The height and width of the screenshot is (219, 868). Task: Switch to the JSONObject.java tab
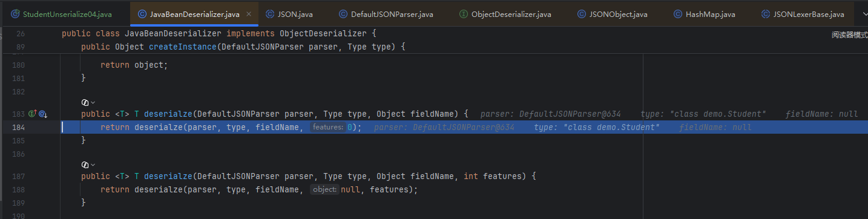click(612, 14)
